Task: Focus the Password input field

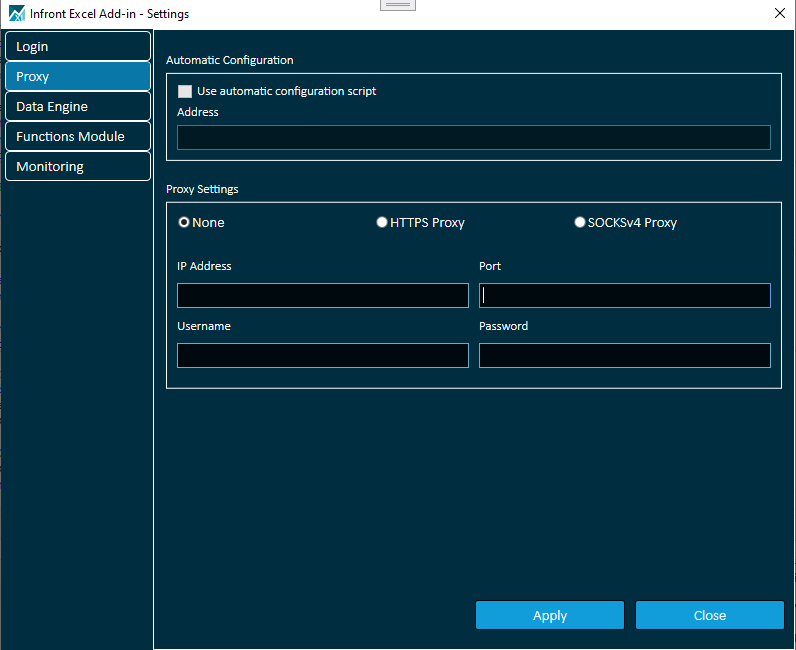Action: 624,356
